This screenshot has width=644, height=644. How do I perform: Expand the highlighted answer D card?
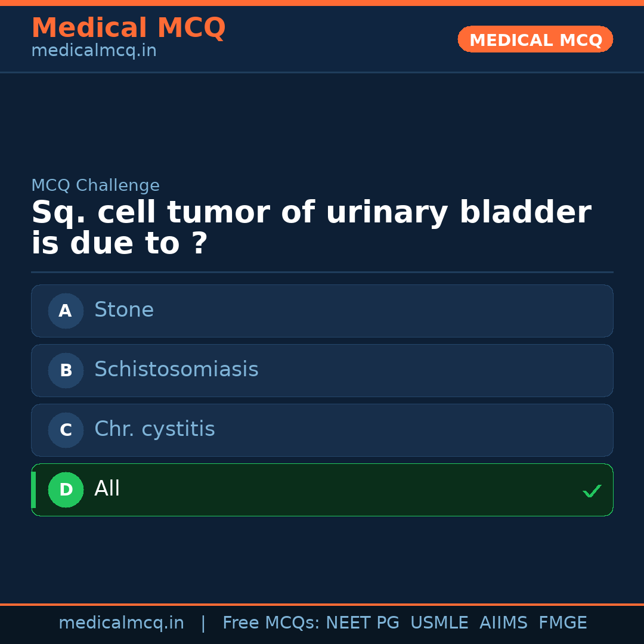[x=322, y=490]
